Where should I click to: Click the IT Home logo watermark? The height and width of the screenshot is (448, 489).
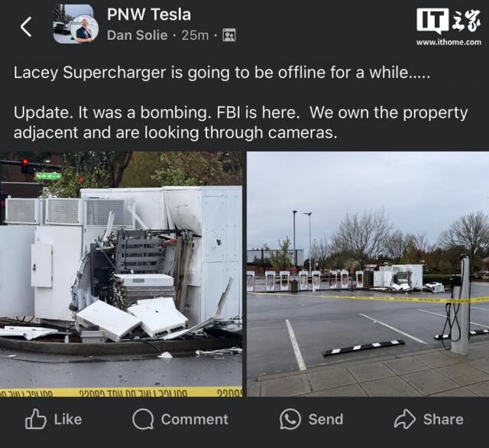point(449,21)
